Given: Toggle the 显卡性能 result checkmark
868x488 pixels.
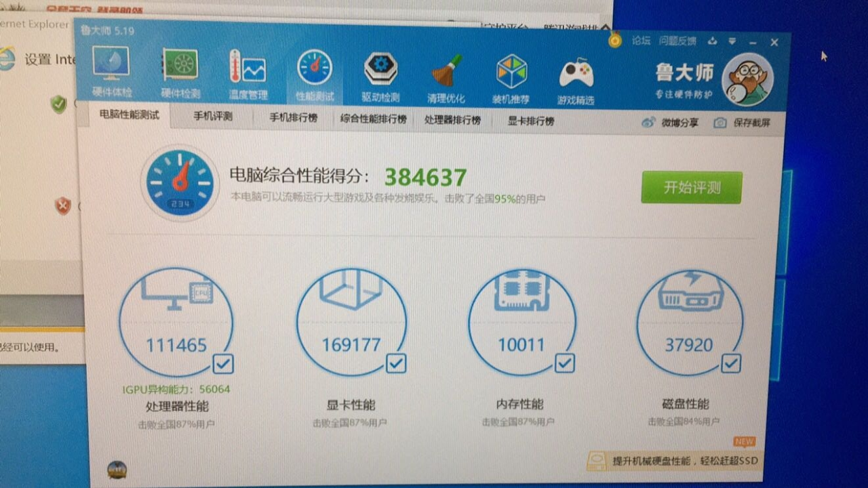Looking at the screenshot, I should coord(397,364).
